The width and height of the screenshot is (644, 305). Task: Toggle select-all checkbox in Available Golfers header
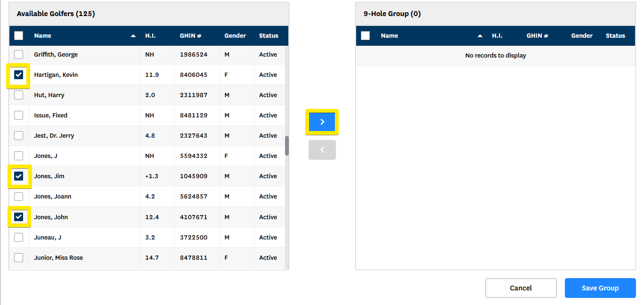[18, 36]
